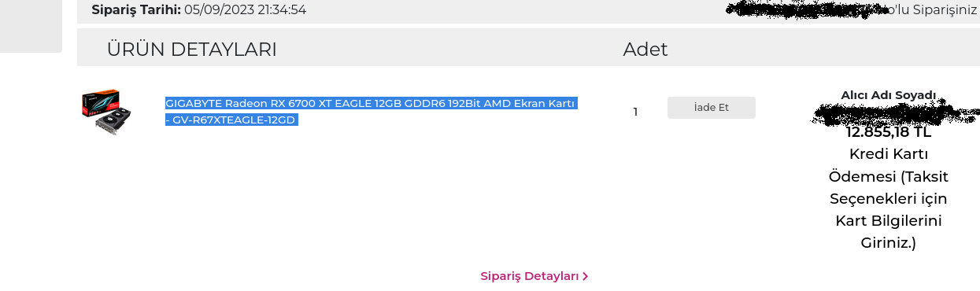
Task: Click the quantity value 1
Action: pos(635,112)
